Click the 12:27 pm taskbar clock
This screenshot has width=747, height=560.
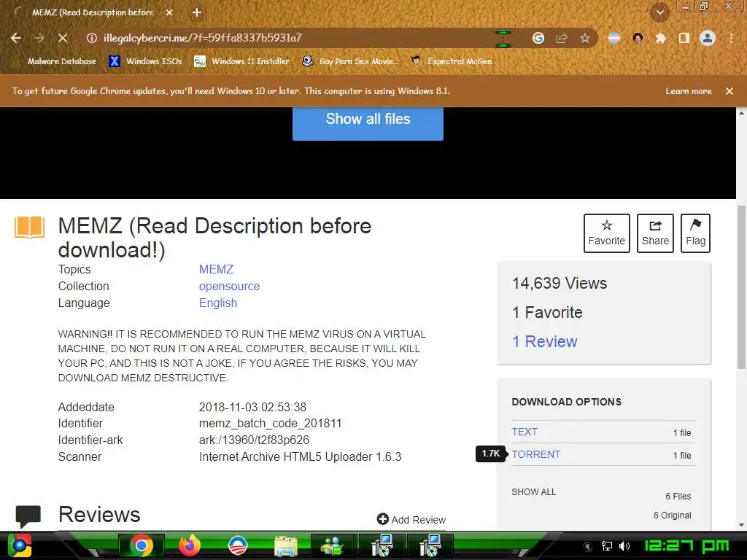[x=686, y=546]
